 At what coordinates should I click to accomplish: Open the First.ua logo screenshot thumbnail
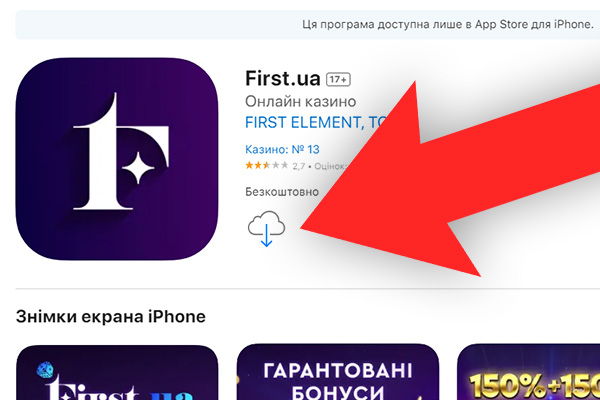coord(117,372)
